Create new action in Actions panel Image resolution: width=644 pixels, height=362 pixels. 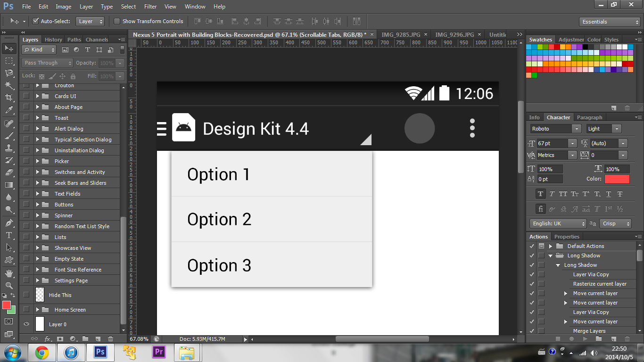(x=613, y=338)
